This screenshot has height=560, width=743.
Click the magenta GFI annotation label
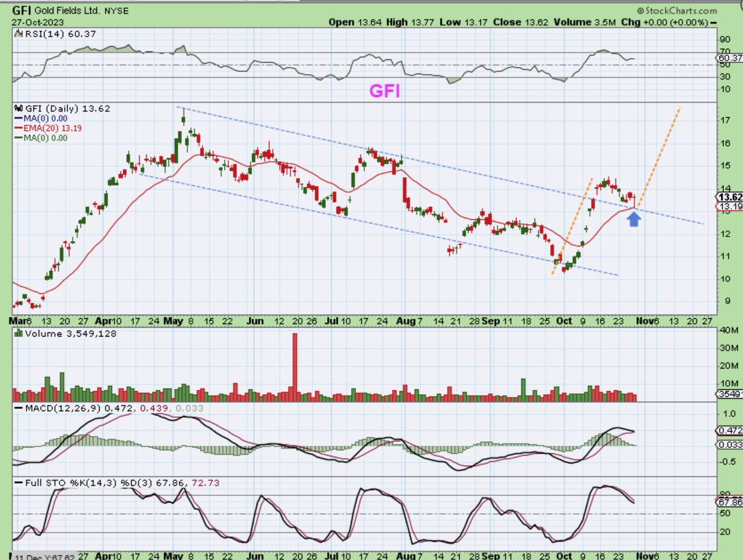[x=385, y=91]
